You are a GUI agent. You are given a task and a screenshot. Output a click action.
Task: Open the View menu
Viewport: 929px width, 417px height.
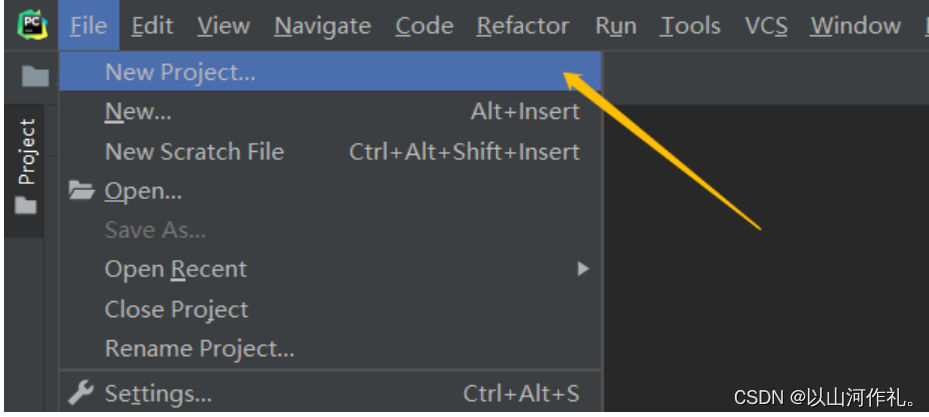(x=223, y=25)
